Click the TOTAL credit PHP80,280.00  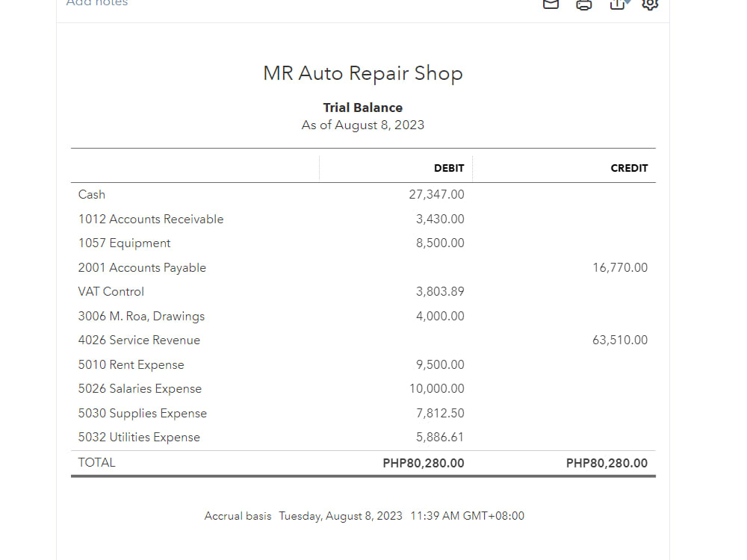pyautogui.click(x=607, y=462)
